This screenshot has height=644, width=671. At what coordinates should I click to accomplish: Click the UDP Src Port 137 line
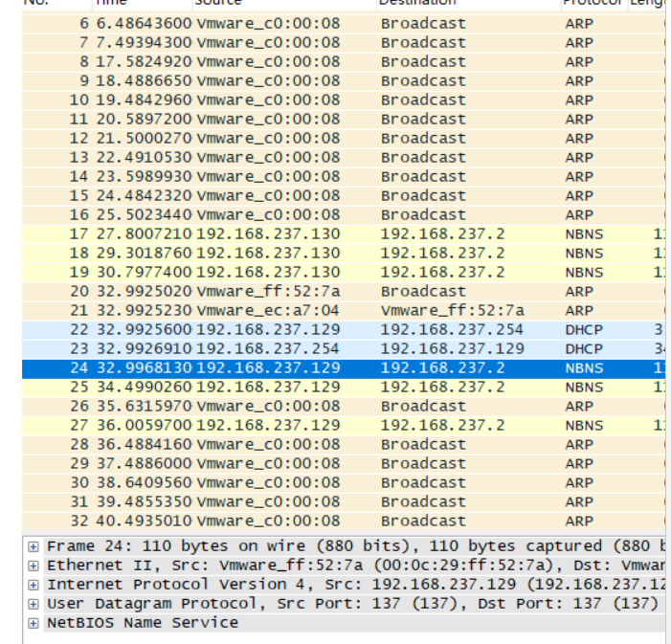352,604
